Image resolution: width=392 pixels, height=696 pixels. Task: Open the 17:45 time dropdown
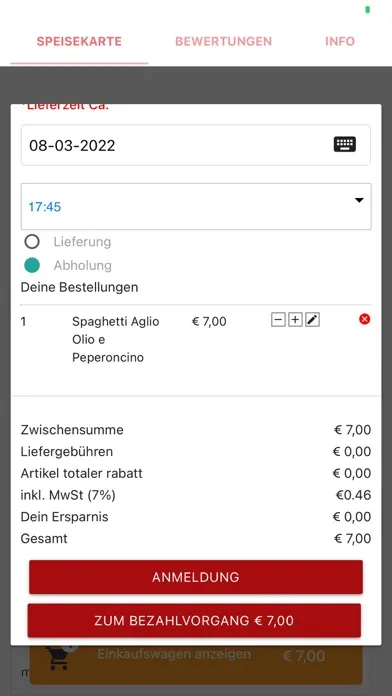click(196, 206)
